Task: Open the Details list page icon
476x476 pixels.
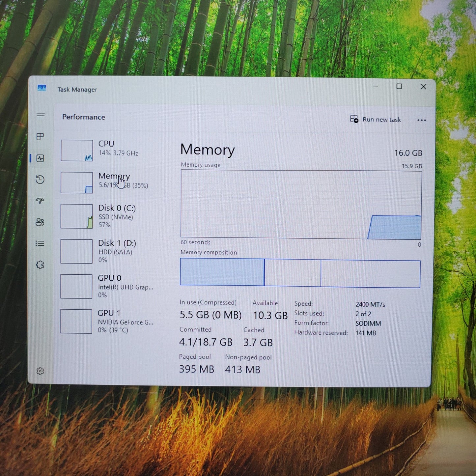Action: pos(40,243)
